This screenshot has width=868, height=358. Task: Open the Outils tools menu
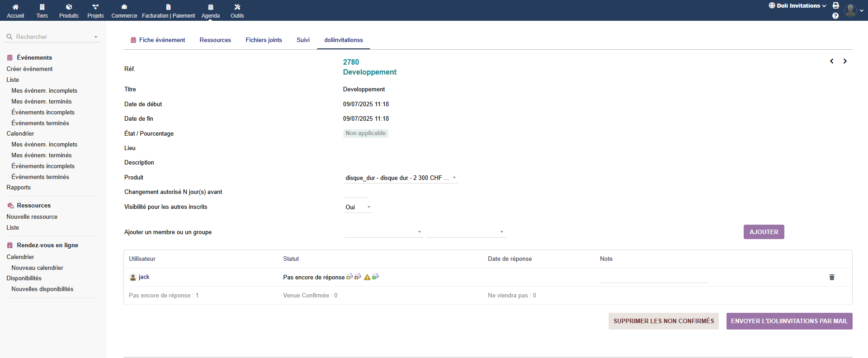pyautogui.click(x=237, y=11)
